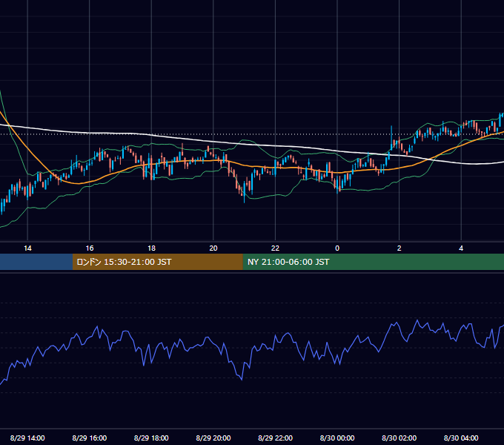Click the NY 21:00-06:00 JST session bar

(373, 262)
